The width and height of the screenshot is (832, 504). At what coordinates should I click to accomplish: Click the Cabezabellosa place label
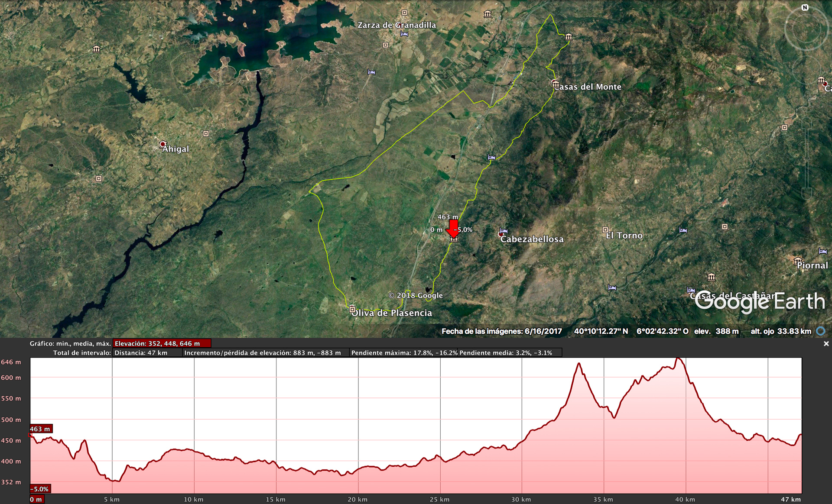tap(532, 239)
